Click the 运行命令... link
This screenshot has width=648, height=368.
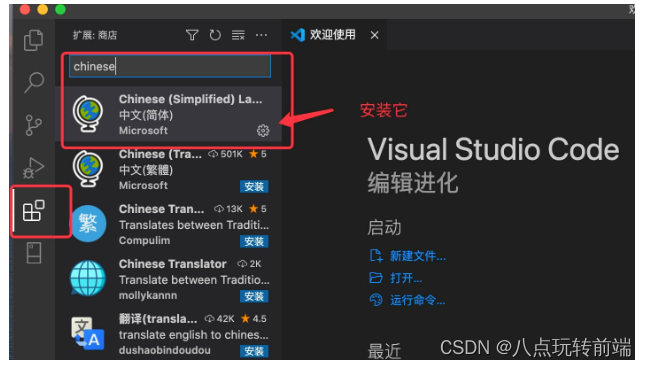[417, 300]
